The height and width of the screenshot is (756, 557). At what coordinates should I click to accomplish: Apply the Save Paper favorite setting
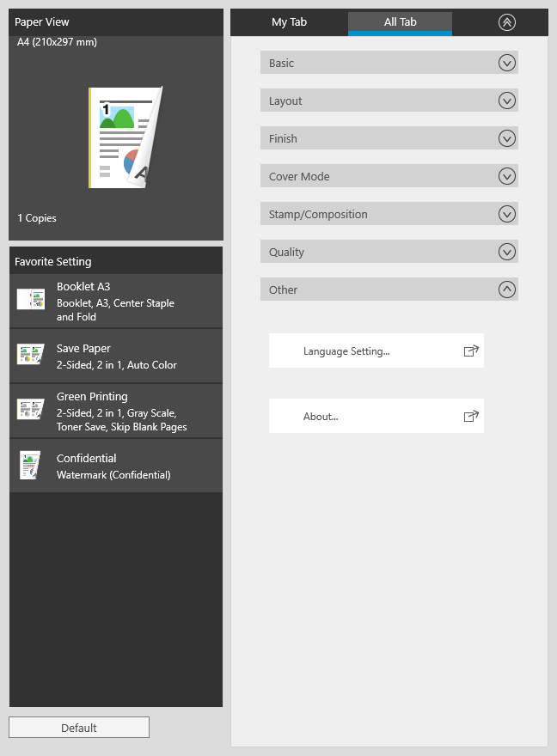tap(116, 356)
